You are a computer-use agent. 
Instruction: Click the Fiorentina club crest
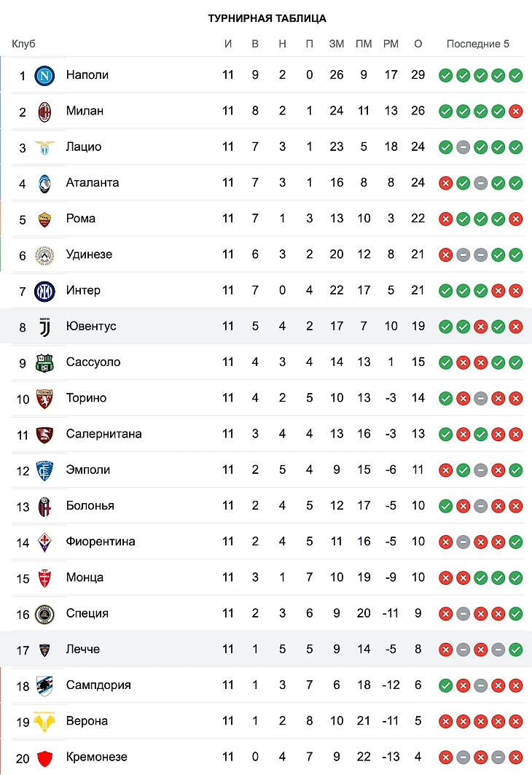[x=45, y=541]
